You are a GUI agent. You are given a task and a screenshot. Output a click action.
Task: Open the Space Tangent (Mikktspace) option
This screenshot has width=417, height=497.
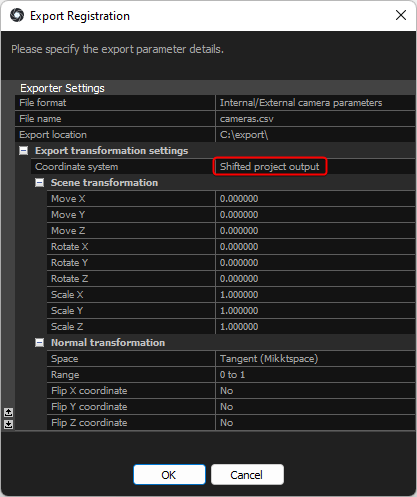(x=315, y=359)
